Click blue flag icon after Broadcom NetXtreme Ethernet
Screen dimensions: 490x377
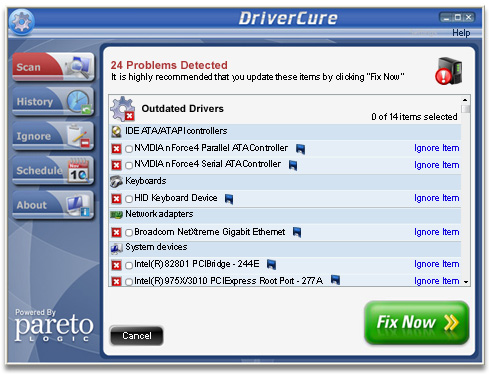[x=297, y=232]
